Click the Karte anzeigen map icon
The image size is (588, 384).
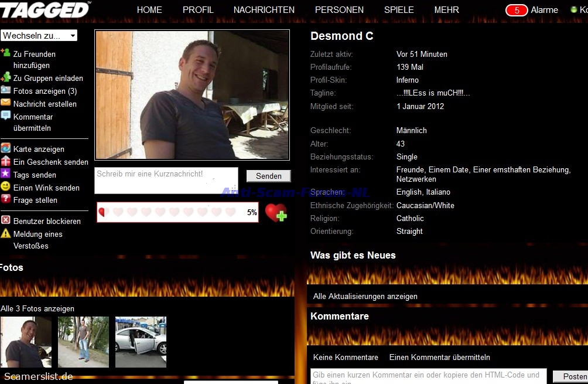pos(5,148)
